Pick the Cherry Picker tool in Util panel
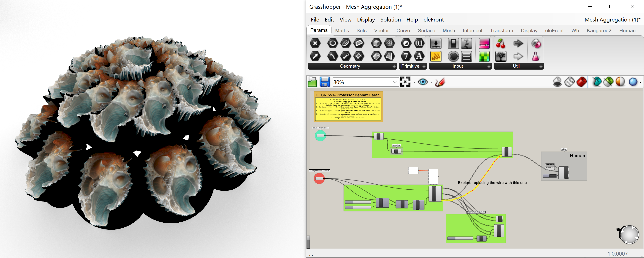 (x=501, y=43)
